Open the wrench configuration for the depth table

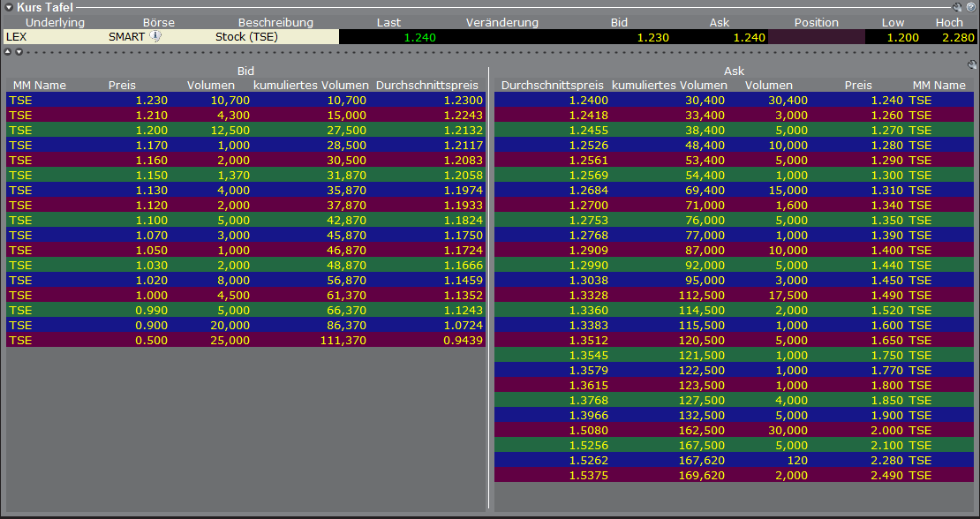point(972,64)
